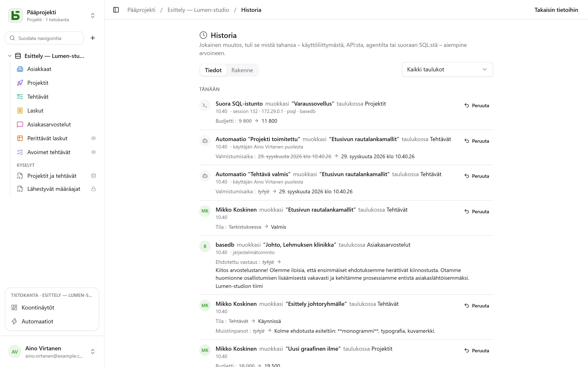Click Takaisin tietoihin link
The width and height of the screenshot is (588, 367).
click(556, 10)
